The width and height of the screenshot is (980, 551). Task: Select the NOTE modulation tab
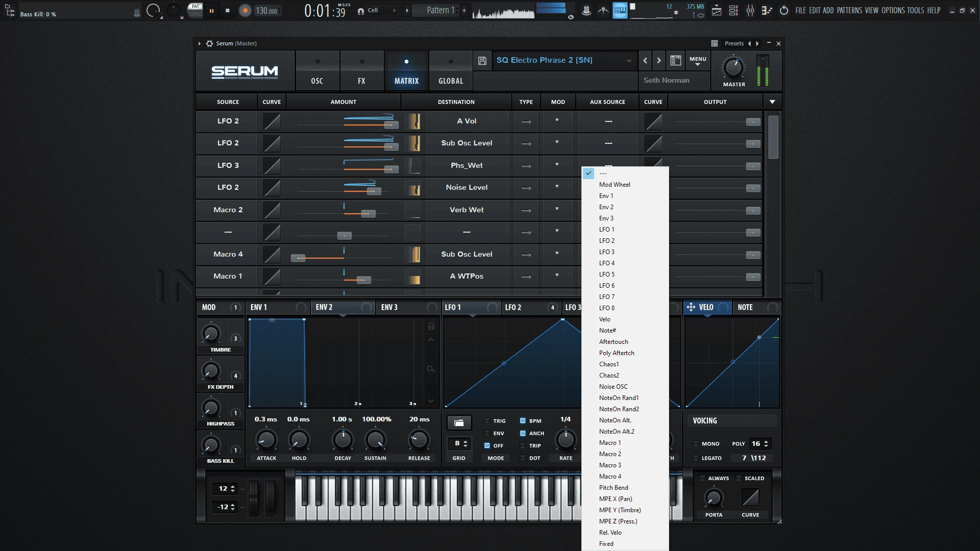(x=757, y=307)
